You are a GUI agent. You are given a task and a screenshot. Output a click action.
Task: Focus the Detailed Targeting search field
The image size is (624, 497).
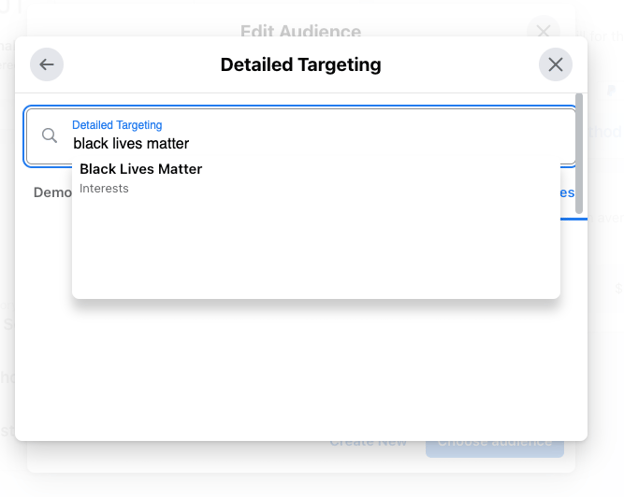click(x=300, y=136)
